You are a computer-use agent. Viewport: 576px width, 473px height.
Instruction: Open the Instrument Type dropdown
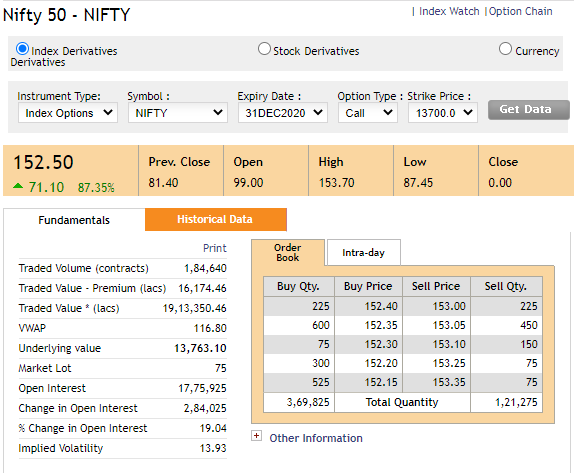[68, 113]
